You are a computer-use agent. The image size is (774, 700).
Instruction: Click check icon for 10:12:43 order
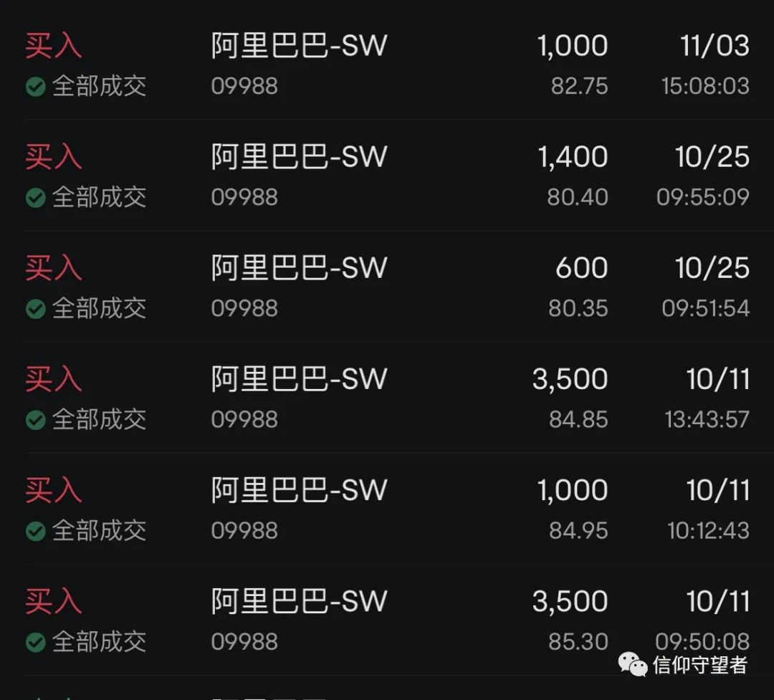[36, 531]
